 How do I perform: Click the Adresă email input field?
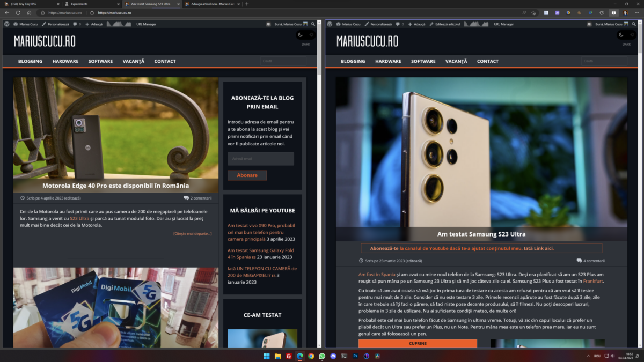point(261,159)
